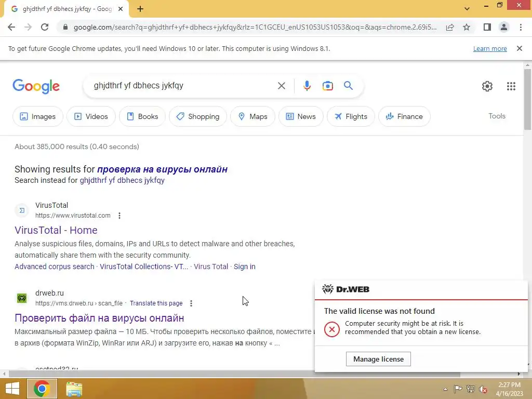Screen dimensions: 532x399
Task: Open network tray icon
Action: tap(471, 389)
